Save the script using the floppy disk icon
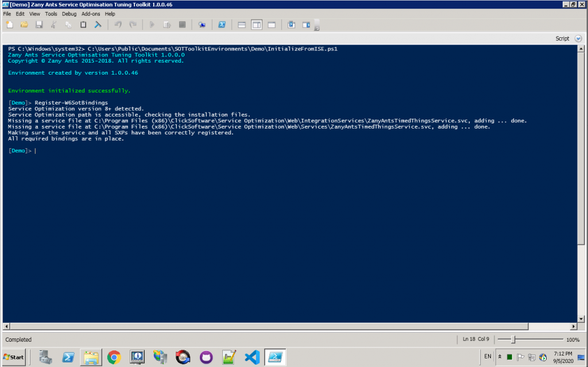 click(39, 25)
